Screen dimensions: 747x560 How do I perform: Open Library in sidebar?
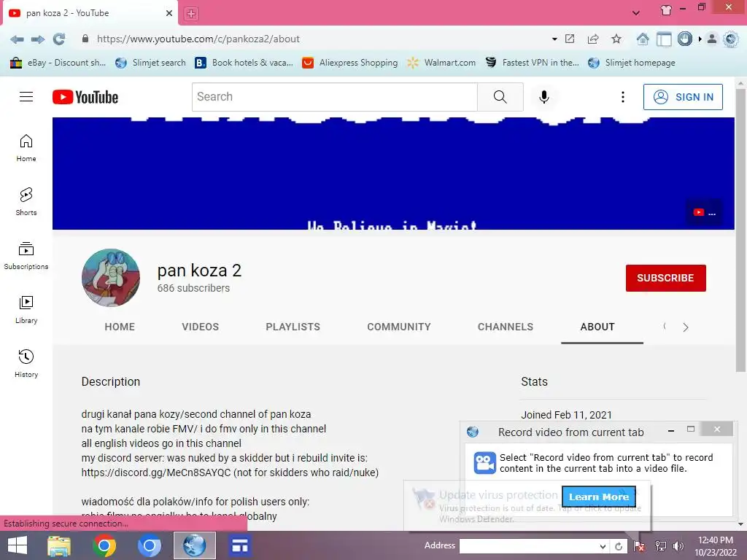pos(26,309)
